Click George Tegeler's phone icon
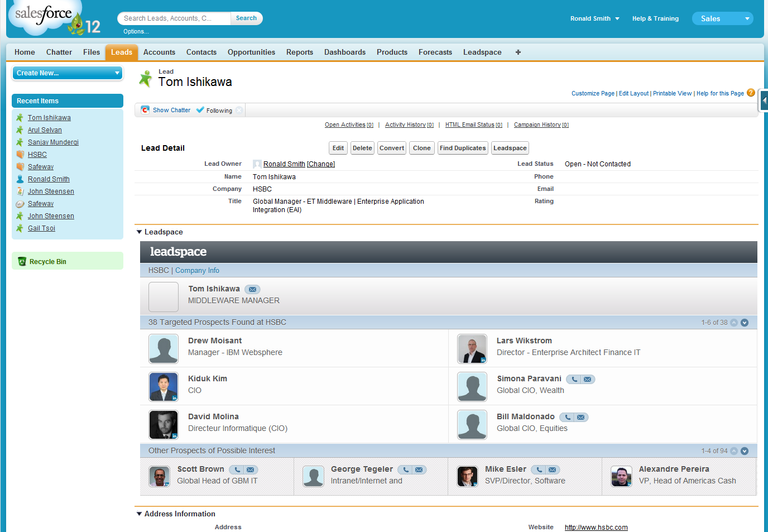The image size is (768, 532). coord(406,470)
